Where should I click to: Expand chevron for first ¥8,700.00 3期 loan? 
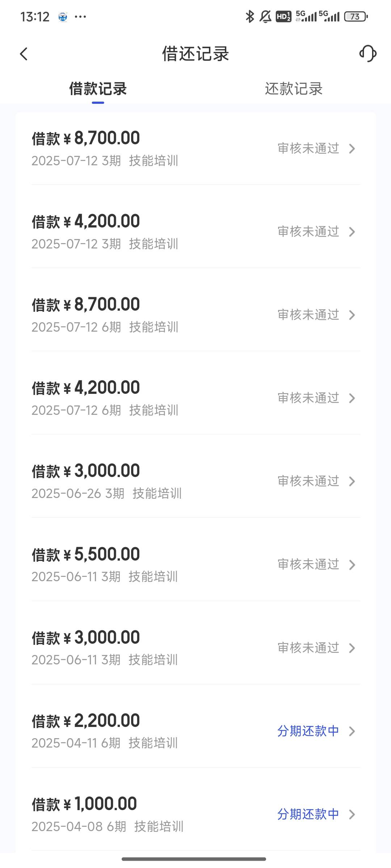pos(352,148)
